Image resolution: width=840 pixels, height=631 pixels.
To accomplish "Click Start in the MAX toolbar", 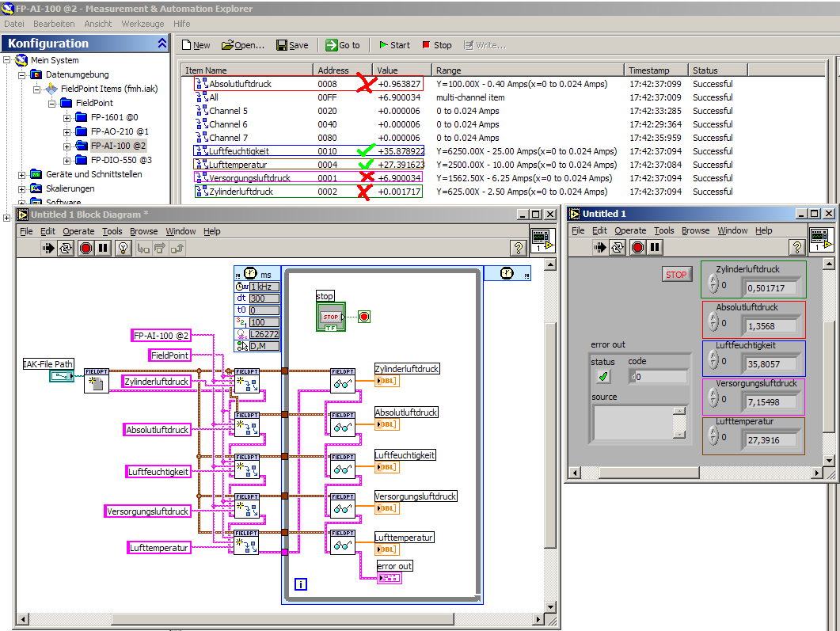I will tap(393, 45).
